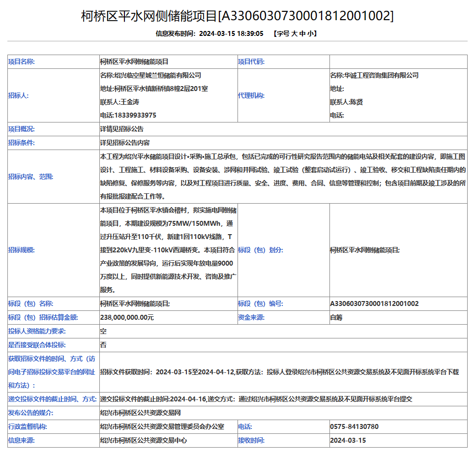Screen dimensions: 476x456
Task: Set font size to medium (中)
Action: click(x=303, y=33)
